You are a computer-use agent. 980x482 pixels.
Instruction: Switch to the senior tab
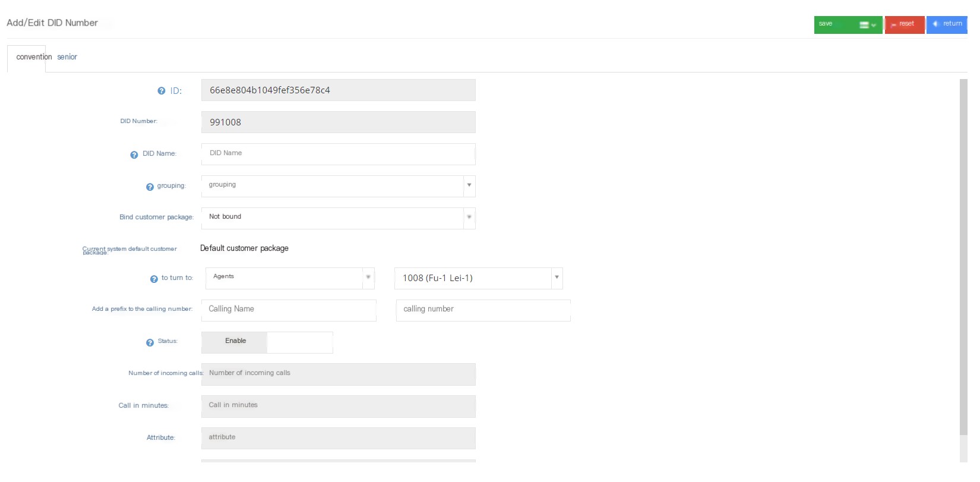point(67,57)
